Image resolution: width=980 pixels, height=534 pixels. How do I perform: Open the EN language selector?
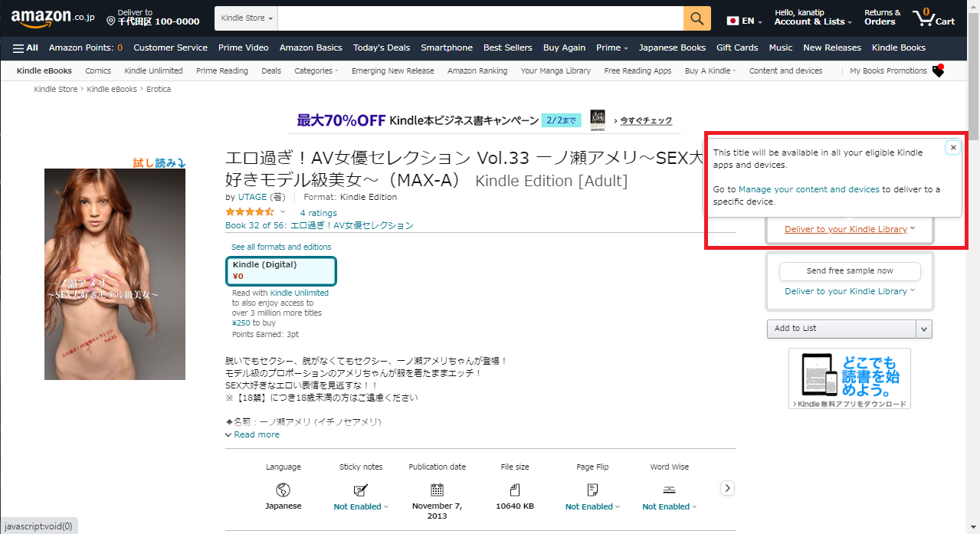click(744, 21)
